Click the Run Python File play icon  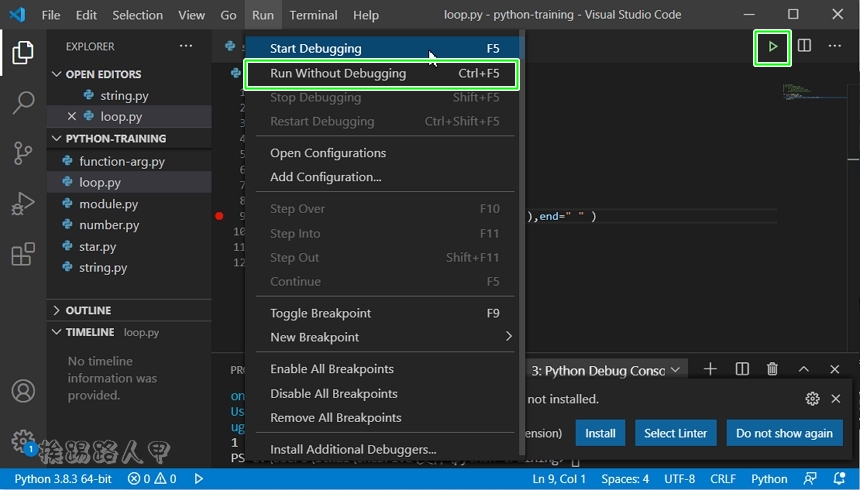point(772,46)
